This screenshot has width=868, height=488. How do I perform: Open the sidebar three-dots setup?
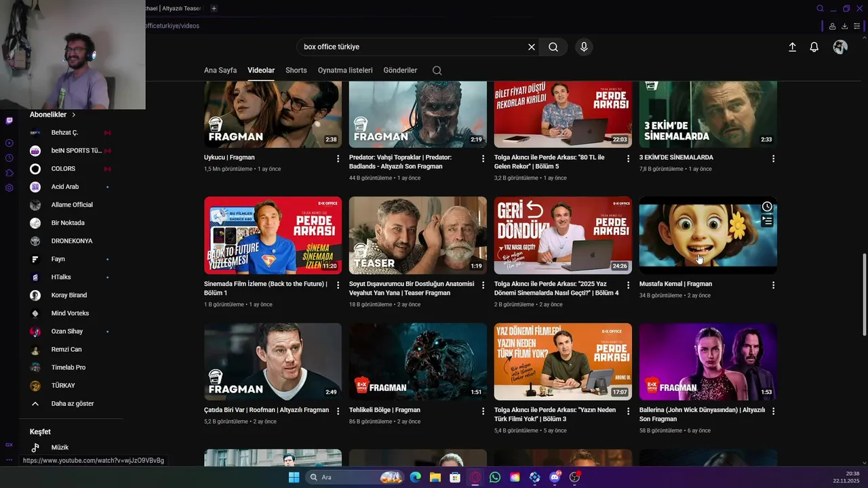9,460
